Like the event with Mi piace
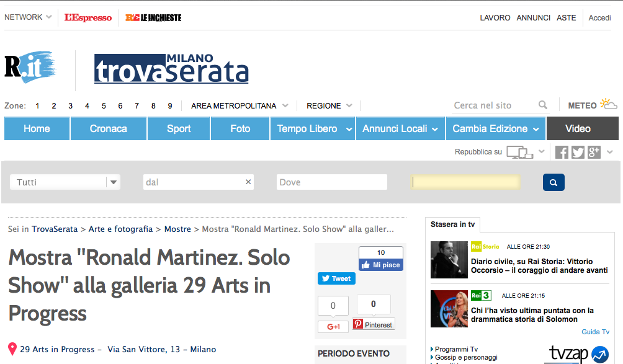Image resolution: width=623 pixels, height=364 pixels. coord(381,265)
